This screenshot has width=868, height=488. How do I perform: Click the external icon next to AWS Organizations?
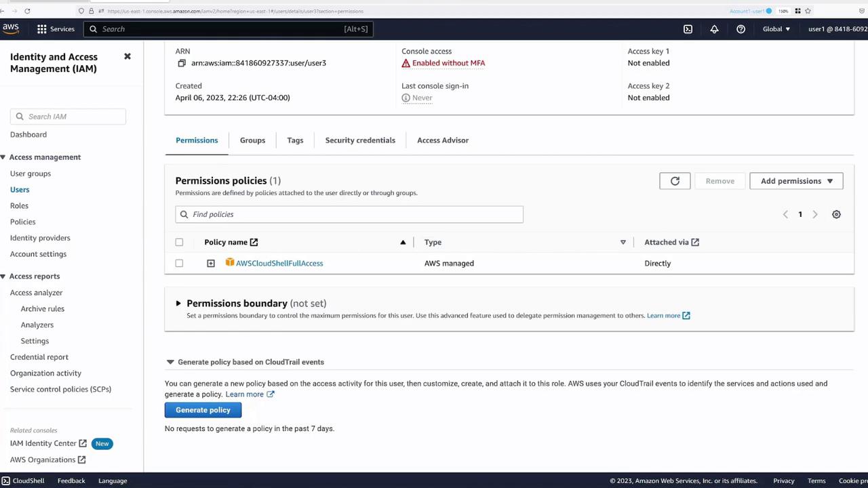click(81, 460)
